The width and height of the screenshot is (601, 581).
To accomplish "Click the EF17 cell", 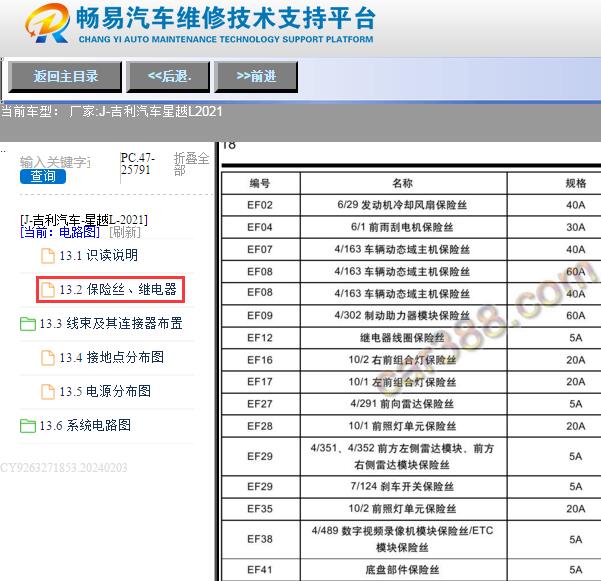I will click(x=260, y=382).
